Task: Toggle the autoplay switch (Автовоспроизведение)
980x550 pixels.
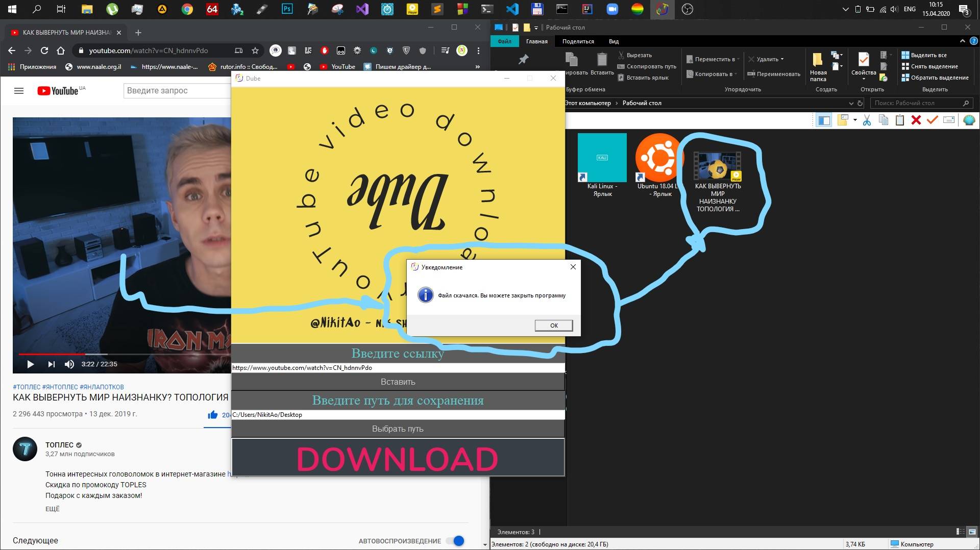Action: [x=455, y=541]
